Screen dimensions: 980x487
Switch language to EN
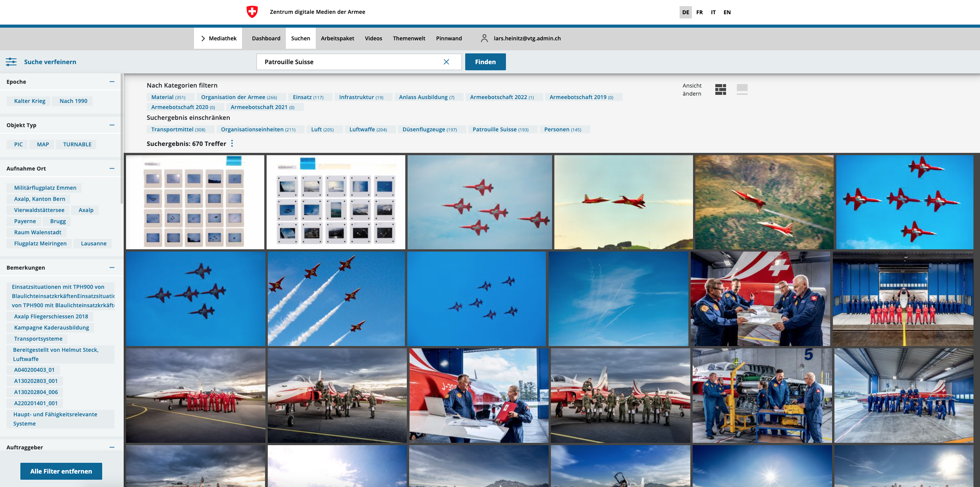pos(727,12)
